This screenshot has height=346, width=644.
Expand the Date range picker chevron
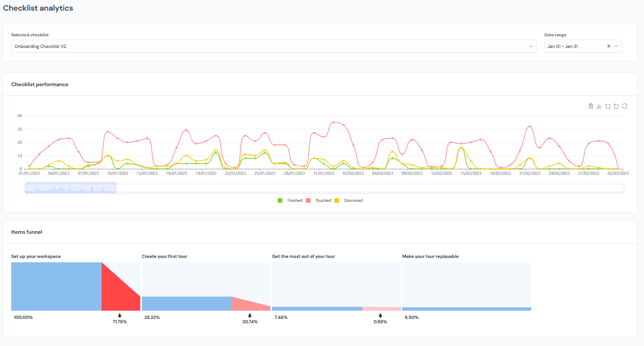616,46
